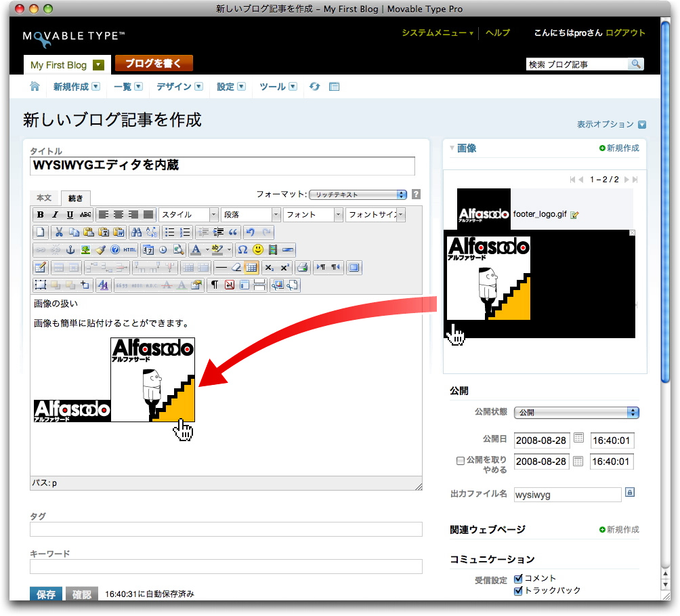Viewport: 680px width, 616px height.
Task: Open HTML source editor
Action: tap(129, 250)
